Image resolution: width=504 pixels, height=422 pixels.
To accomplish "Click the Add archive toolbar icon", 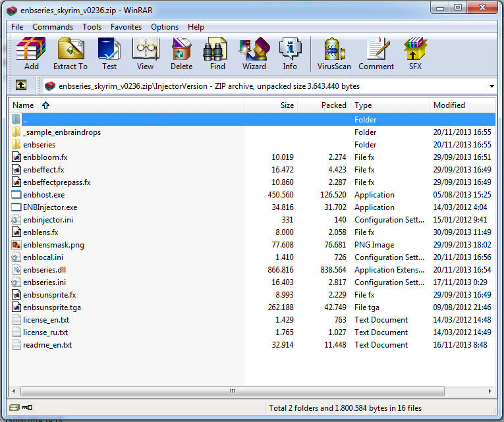I will pos(31,53).
